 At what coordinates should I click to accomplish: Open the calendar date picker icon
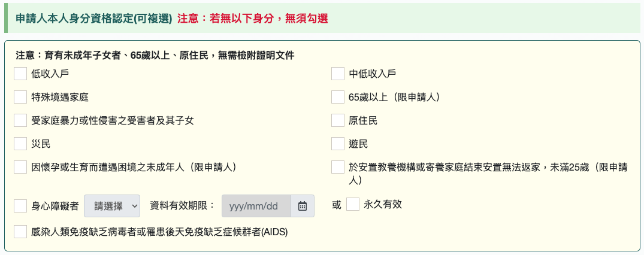pos(303,206)
